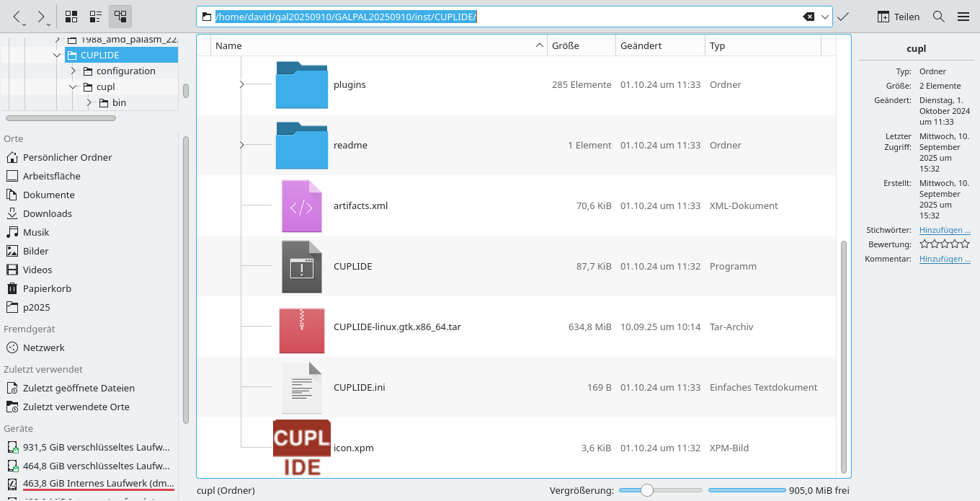Expand the plugins folder in the list
980x501 pixels.
(x=242, y=84)
